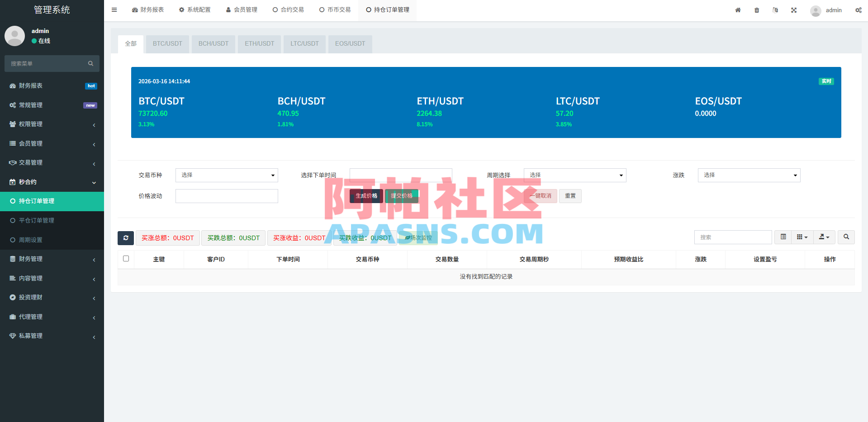This screenshot has width=868, height=422.
Task: Open the 交易币种 select dropdown
Action: 227,175
